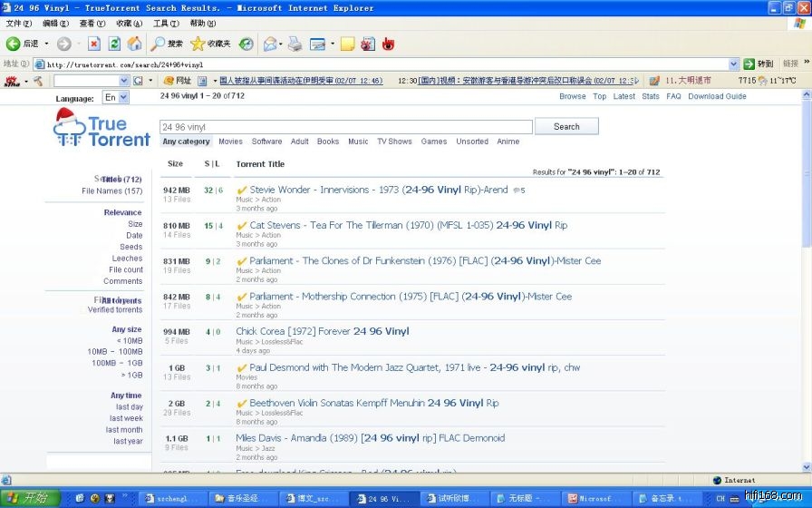This screenshot has width=812, height=508.
Task: Open the Stevie Wonder Innervisions torrent link
Action: (x=379, y=190)
